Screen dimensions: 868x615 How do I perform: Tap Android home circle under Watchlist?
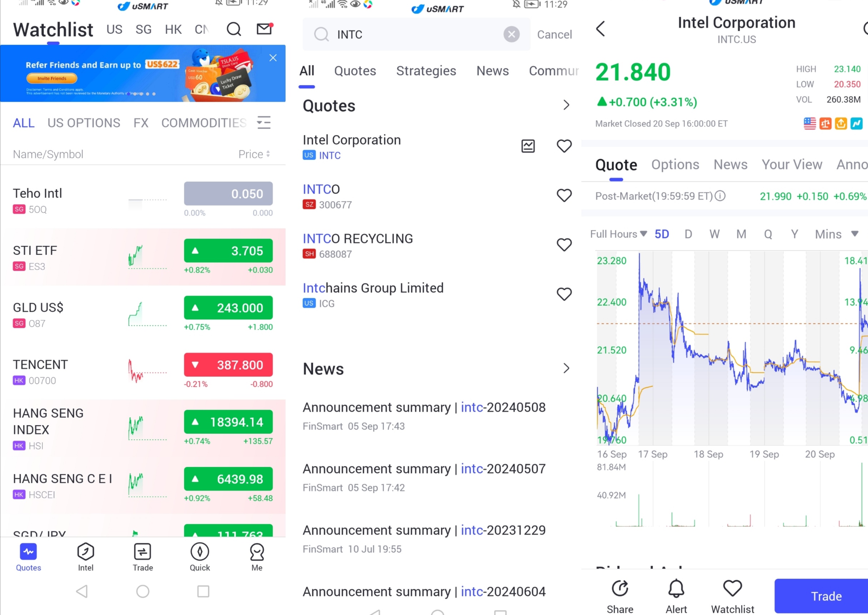tap(143, 591)
